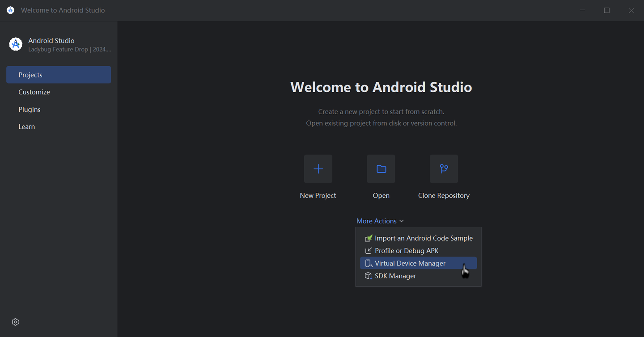The height and width of the screenshot is (337, 644).
Task: Click the Profile or Debug APK icon
Action: click(x=368, y=251)
